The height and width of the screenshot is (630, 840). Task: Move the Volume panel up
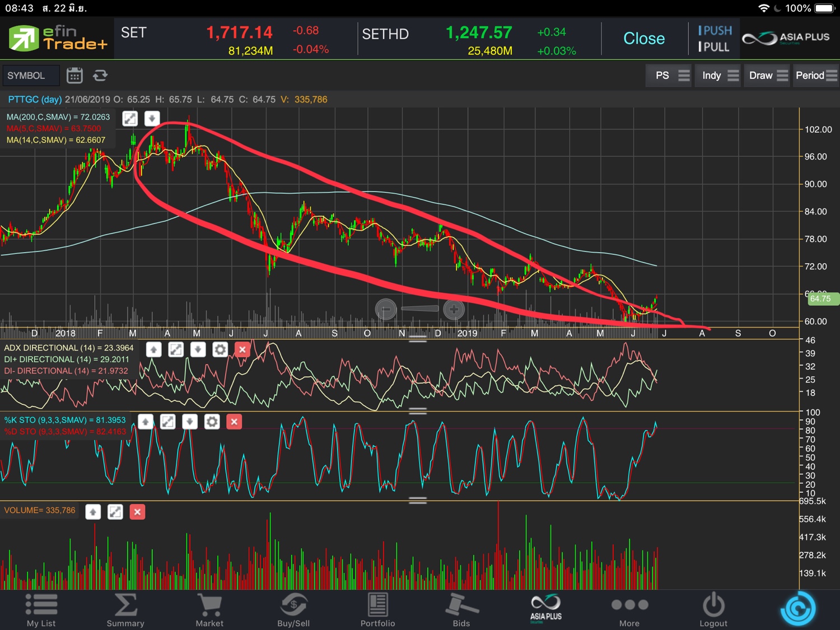(x=93, y=512)
